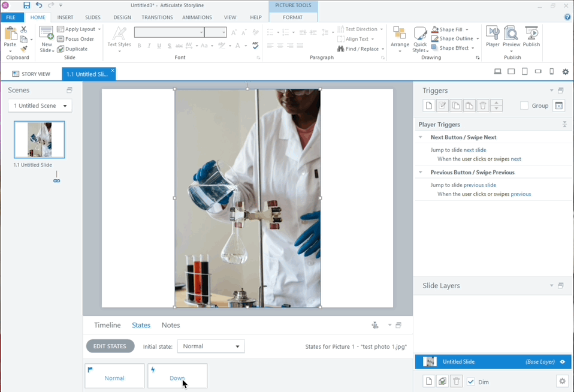The height and width of the screenshot is (392, 574).
Task: Click the EDIT STATES button
Action: click(110, 346)
